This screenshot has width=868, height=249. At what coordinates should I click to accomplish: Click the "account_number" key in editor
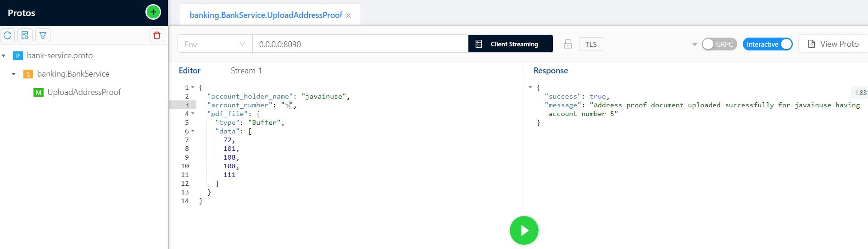coord(240,105)
